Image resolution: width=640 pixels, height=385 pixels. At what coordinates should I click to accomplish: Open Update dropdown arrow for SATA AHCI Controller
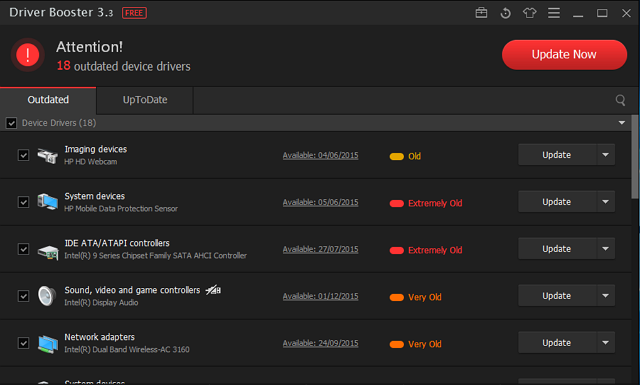coord(605,249)
